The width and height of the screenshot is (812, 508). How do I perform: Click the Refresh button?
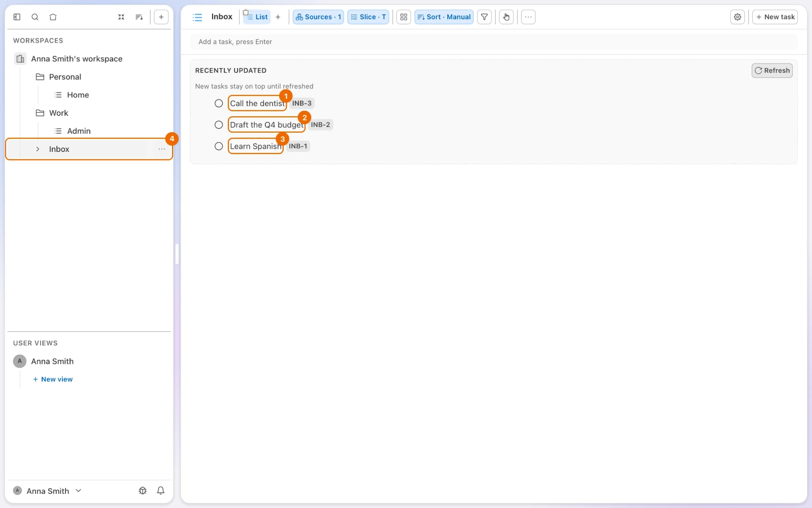772,71
